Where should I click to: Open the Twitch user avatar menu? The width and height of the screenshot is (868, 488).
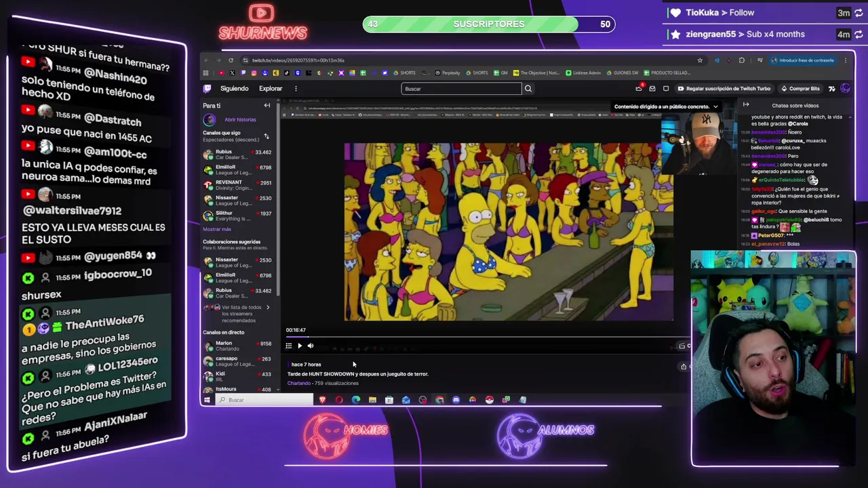coord(845,89)
